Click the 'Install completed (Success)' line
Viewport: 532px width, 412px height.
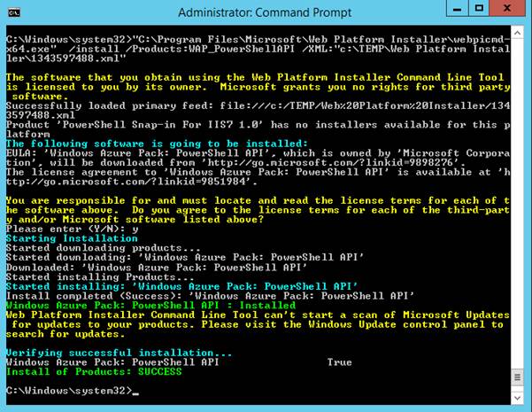[211, 296]
